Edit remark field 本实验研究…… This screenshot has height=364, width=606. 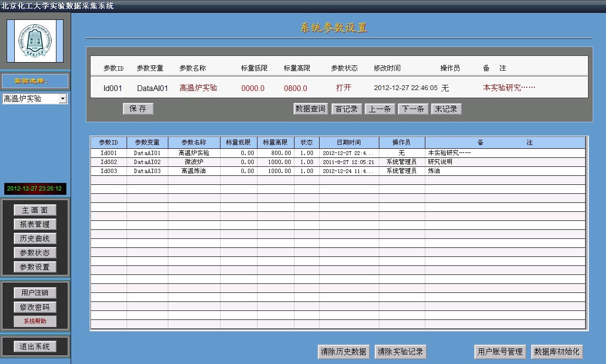pos(509,88)
